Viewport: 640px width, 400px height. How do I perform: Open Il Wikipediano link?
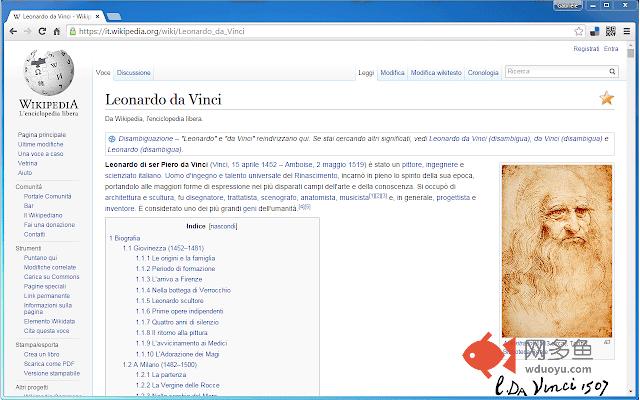pyautogui.click(x=43, y=215)
